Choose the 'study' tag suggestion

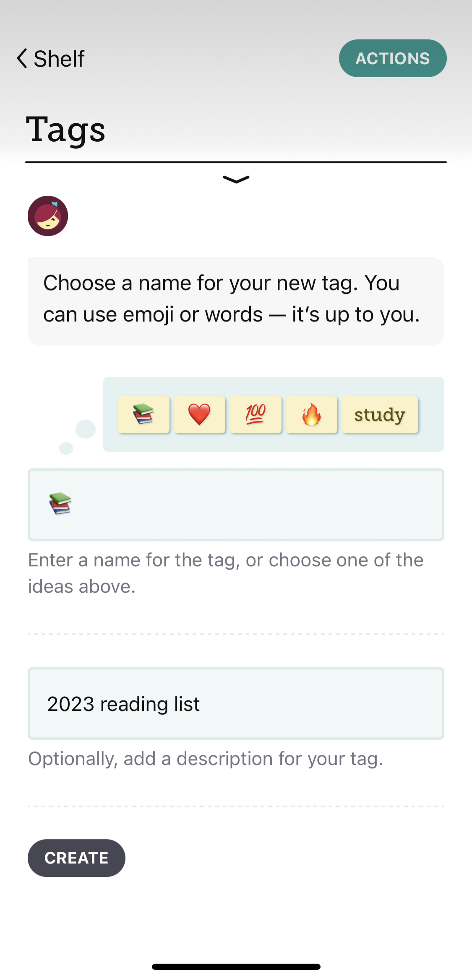click(x=380, y=414)
